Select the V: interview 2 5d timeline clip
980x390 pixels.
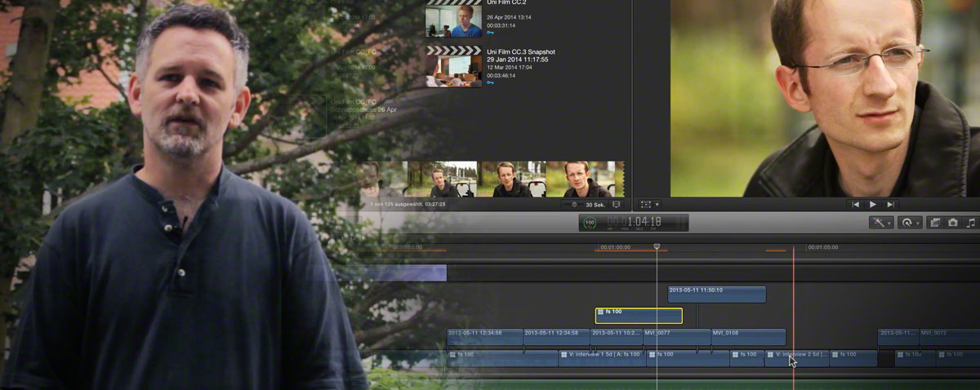click(796, 358)
